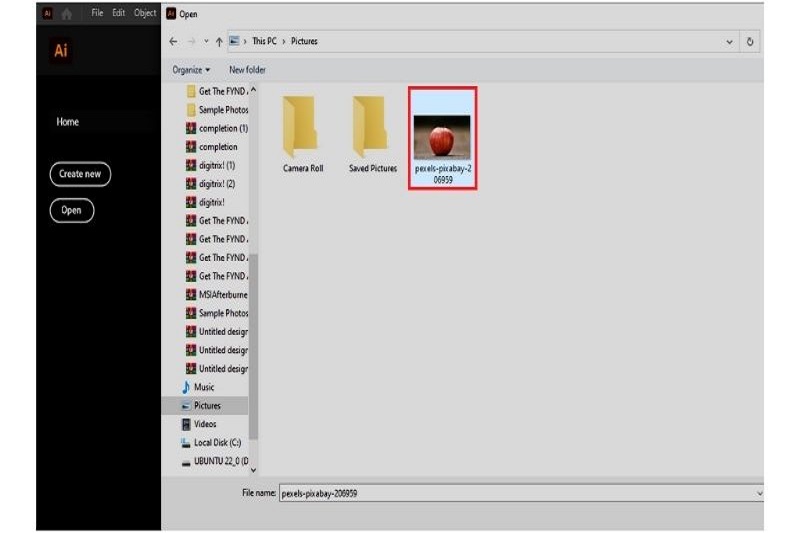The image size is (800, 533).
Task: Click the Create new button
Action: (x=80, y=174)
